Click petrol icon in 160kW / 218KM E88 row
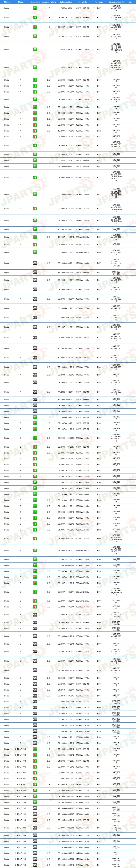Screen dimensions: 136x868 click(x=35, y=245)
